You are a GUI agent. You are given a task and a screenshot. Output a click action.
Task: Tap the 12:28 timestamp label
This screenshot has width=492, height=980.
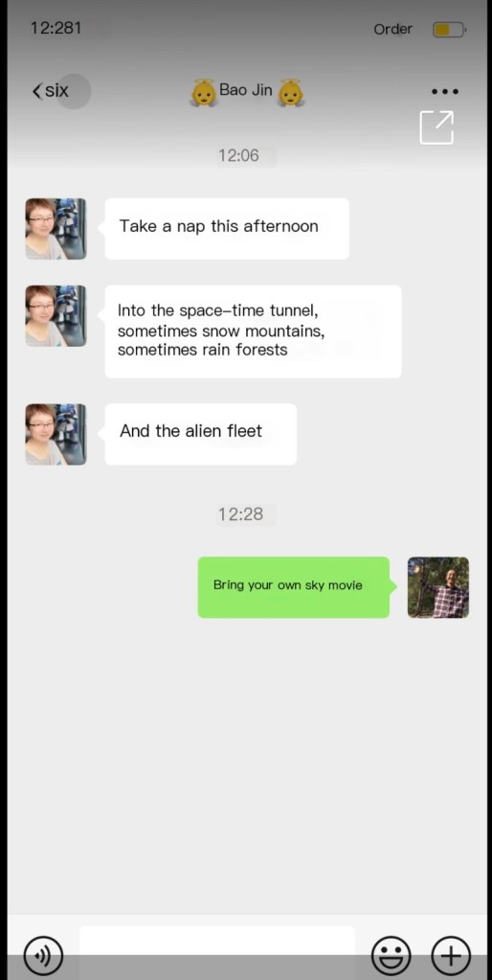point(240,514)
